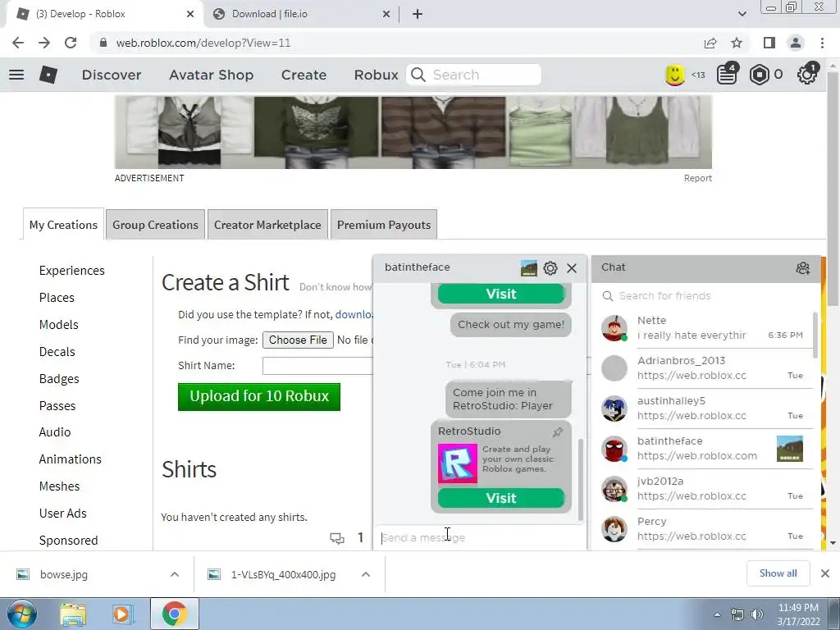Viewport: 840px width, 630px height.
Task: Open the Roblox settings gear in navbar
Action: point(807,75)
